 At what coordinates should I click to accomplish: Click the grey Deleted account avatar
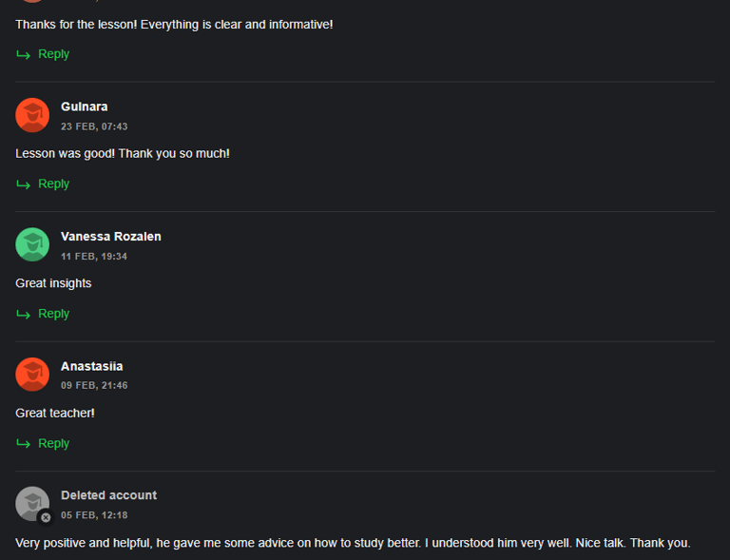[x=32, y=504]
